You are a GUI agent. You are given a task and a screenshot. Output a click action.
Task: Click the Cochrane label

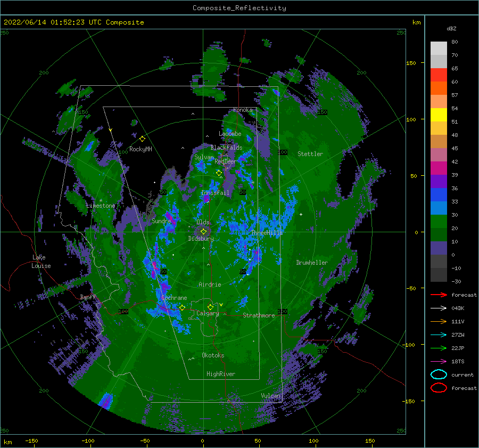pos(174,298)
